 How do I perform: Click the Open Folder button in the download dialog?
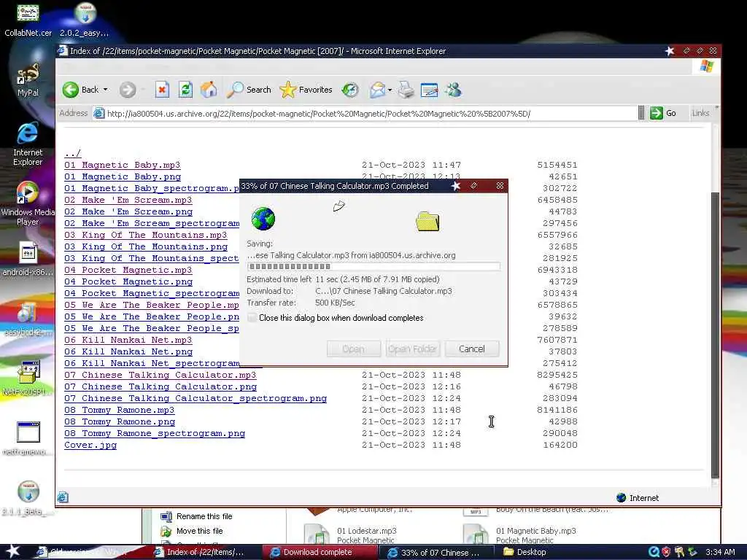412,349
